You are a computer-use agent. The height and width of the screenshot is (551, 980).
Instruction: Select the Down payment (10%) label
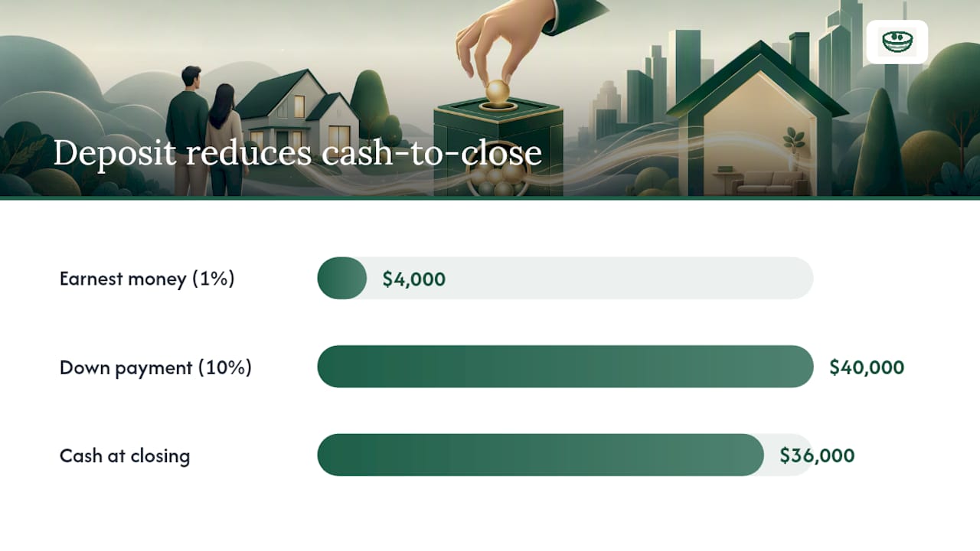pos(155,367)
